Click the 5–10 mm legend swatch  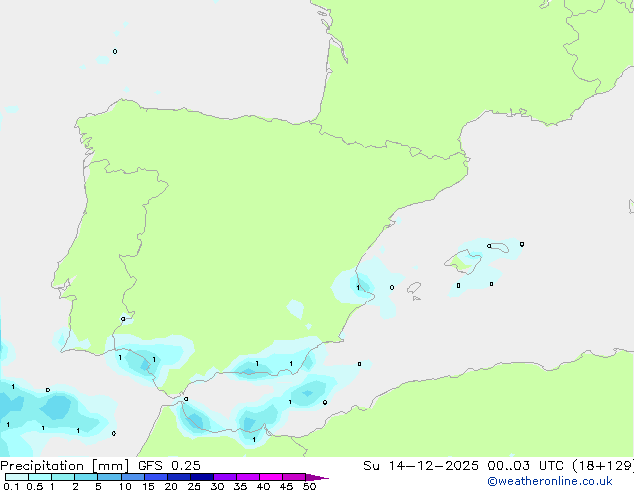[x=109, y=477]
